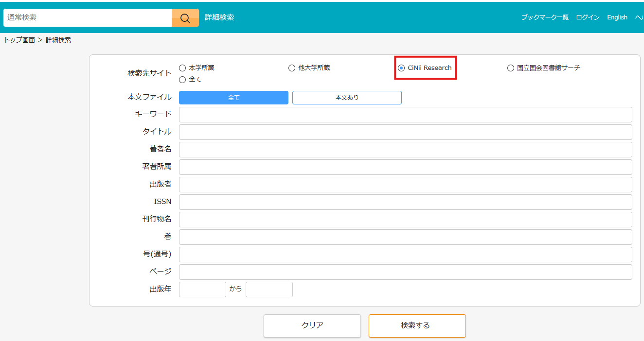644x341 pixels.
Task: Focus the 通常検索 search box
Action: (88, 17)
